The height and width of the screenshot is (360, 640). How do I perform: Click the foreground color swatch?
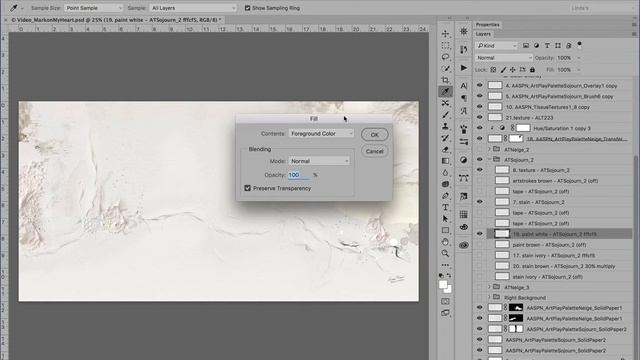tap(443, 284)
